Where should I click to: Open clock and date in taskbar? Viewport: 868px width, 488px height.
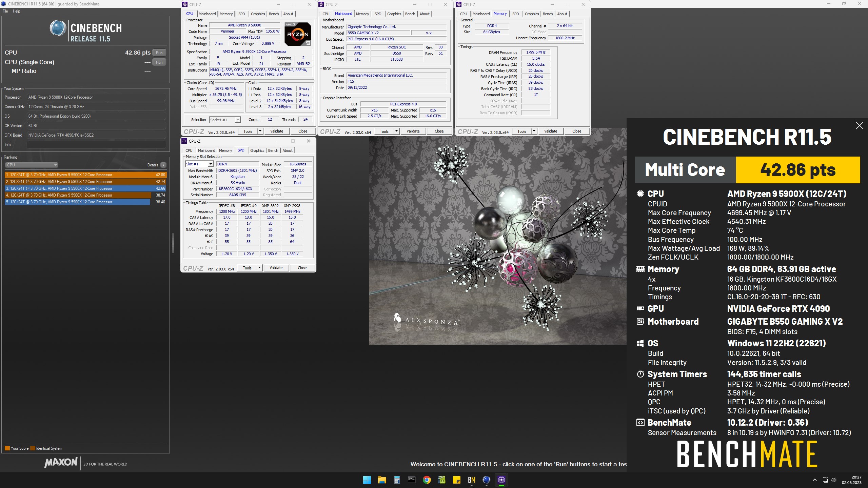coord(852,480)
